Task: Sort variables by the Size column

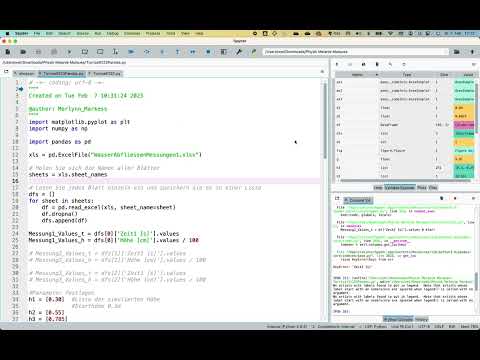Action: [444, 74]
